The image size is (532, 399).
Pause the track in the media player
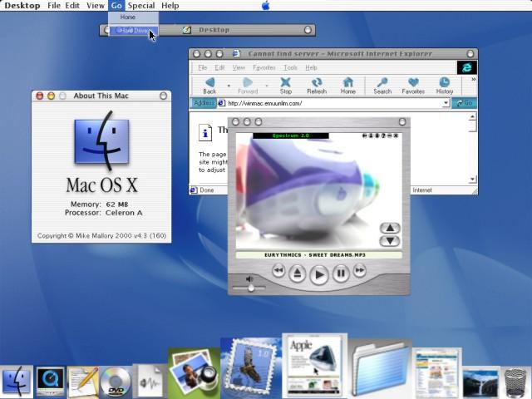click(341, 273)
